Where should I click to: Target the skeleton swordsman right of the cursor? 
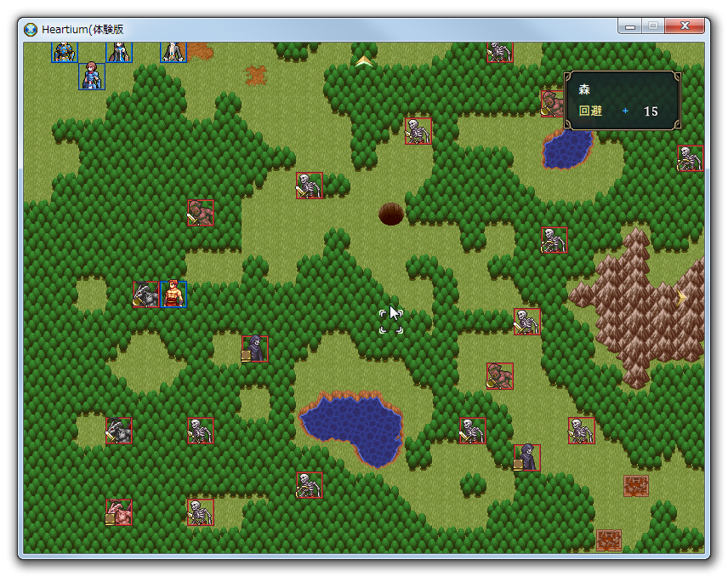(527, 322)
